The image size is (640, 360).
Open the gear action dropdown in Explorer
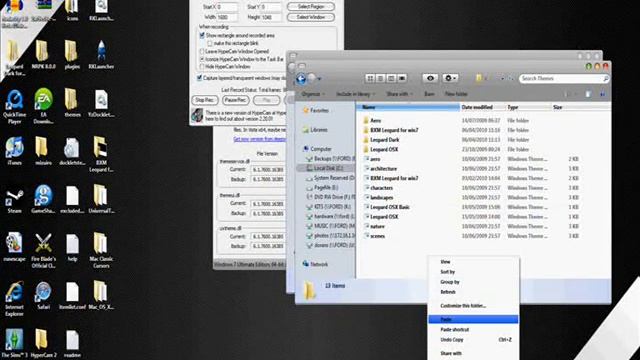point(450,78)
